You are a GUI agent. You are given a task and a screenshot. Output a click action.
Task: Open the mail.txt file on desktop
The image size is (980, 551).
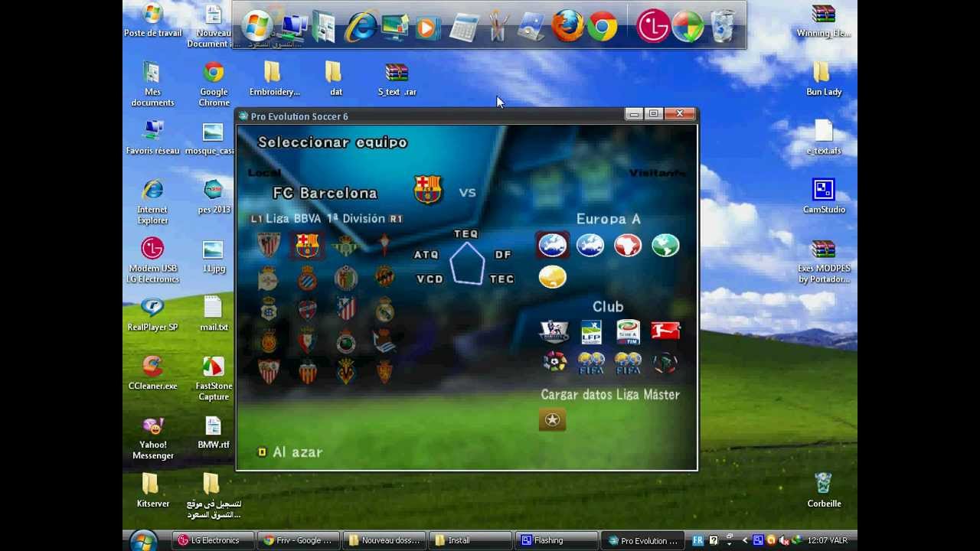pyautogui.click(x=214, y=315)
